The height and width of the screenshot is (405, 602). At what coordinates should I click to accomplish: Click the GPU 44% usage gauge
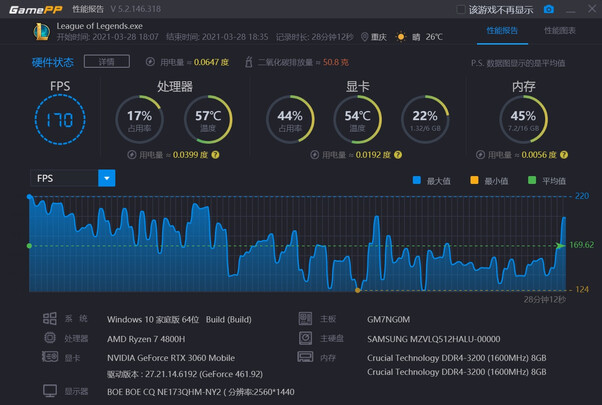[x=290, y=119]
